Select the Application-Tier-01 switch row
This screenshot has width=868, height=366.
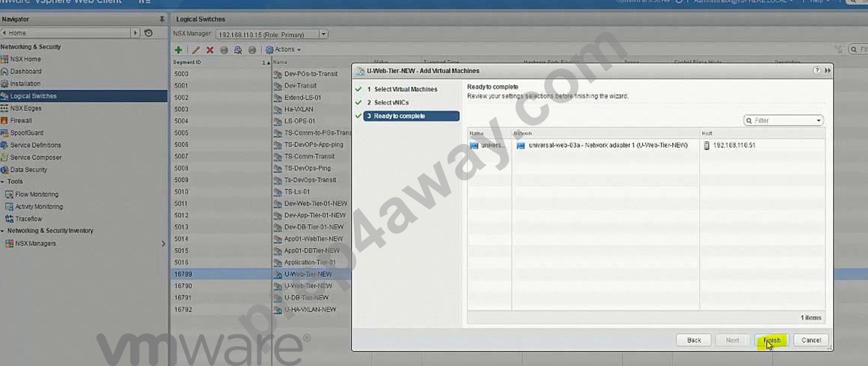pos(310,263)
